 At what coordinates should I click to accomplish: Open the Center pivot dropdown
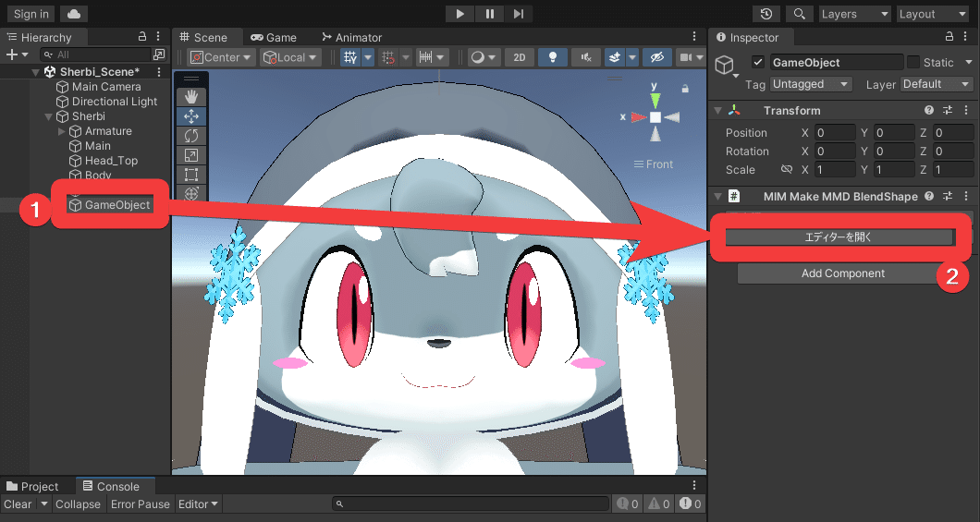221,57
